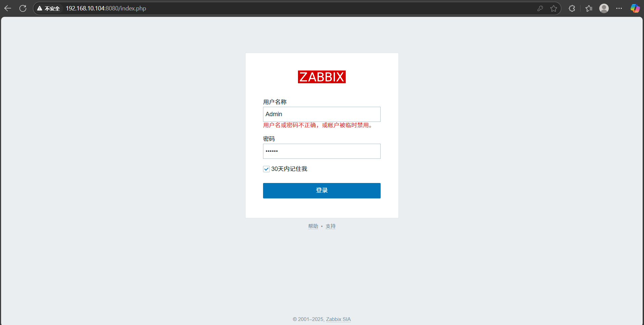Reload the Zabbix login page
Screen dimensions: 644x325
click(x=23, y=8)
